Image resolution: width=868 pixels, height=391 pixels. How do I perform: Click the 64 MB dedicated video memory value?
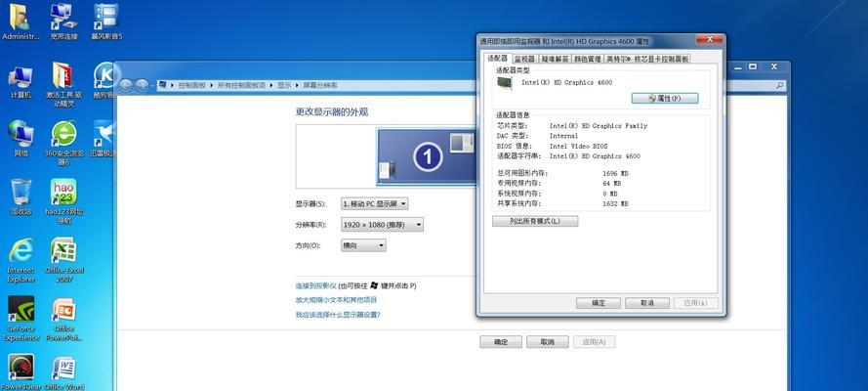point(611,184)
